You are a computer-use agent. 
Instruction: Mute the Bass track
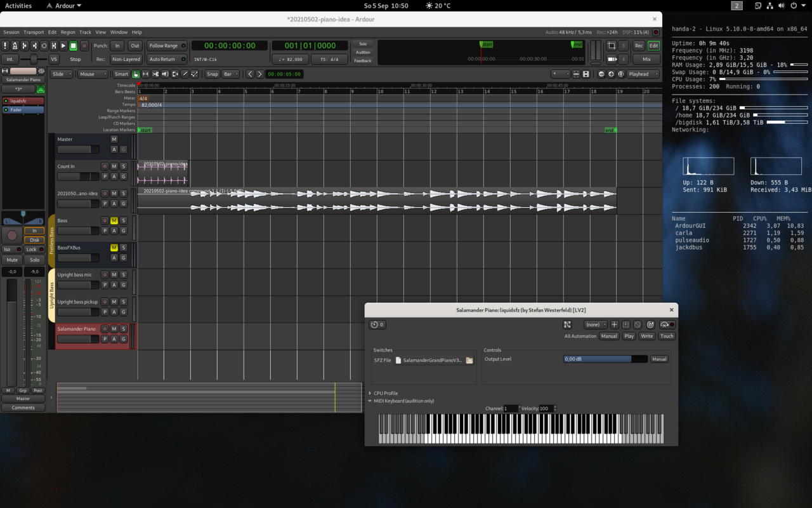(x=114, y=220)
